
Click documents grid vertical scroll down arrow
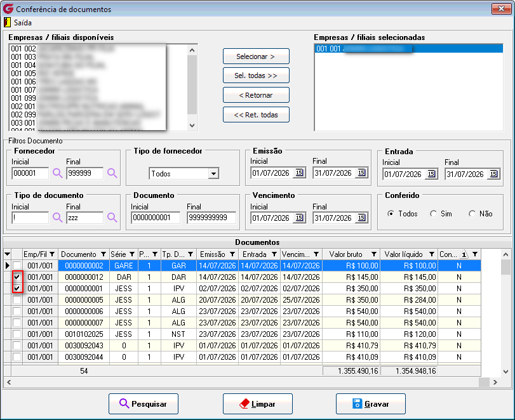[506, 372]
